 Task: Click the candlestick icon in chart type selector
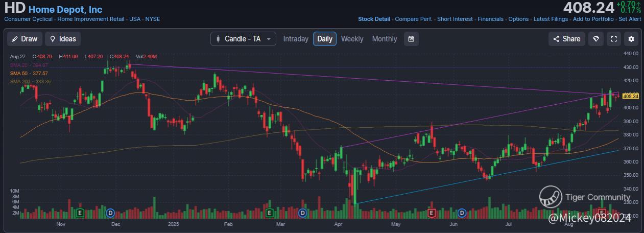coord(219,39)
